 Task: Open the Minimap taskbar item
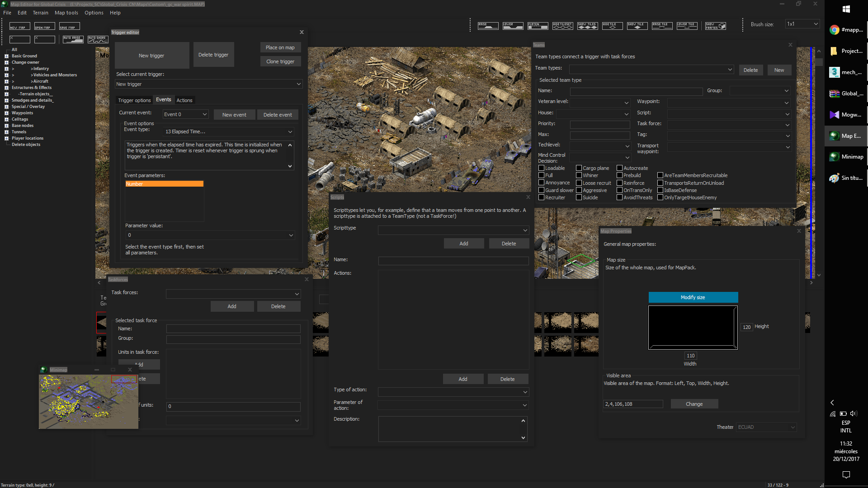[846, 157]
